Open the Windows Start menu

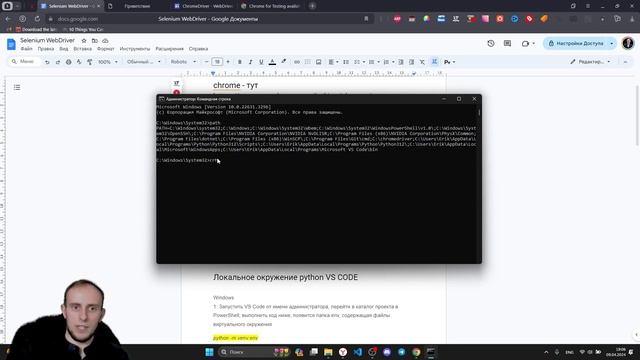(209, 352)
